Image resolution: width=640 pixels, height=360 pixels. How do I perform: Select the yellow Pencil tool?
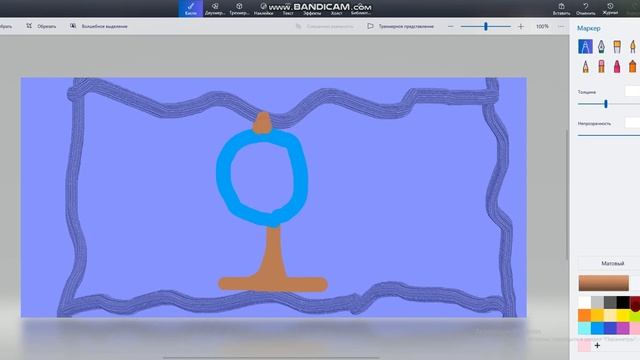[x=585, y=66]
